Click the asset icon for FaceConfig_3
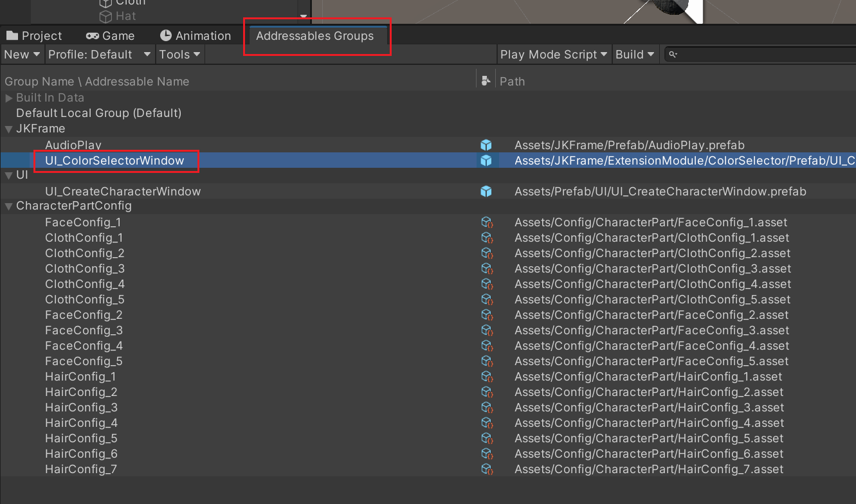856x504 pixels. point(486,330)
